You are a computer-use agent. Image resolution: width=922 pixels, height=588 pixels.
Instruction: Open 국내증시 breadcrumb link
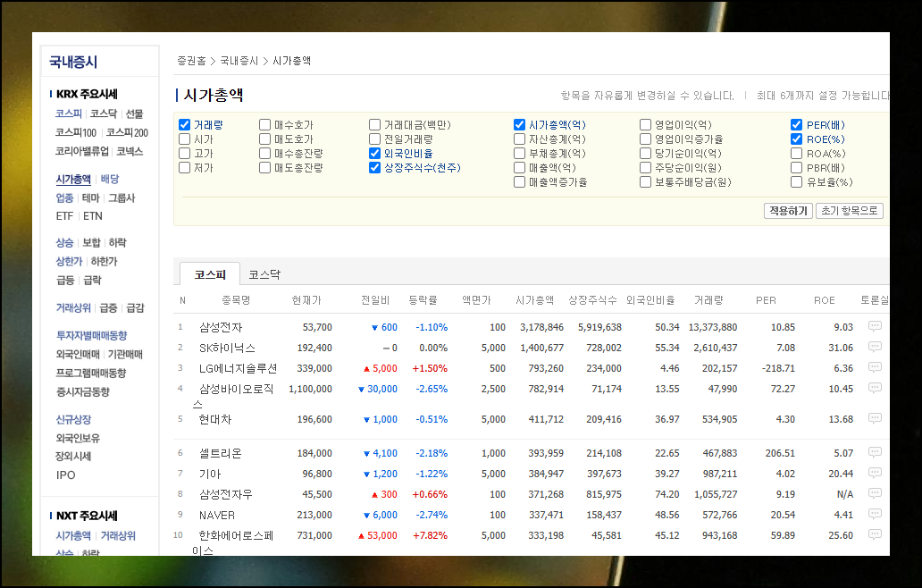[x=239, y=61]
